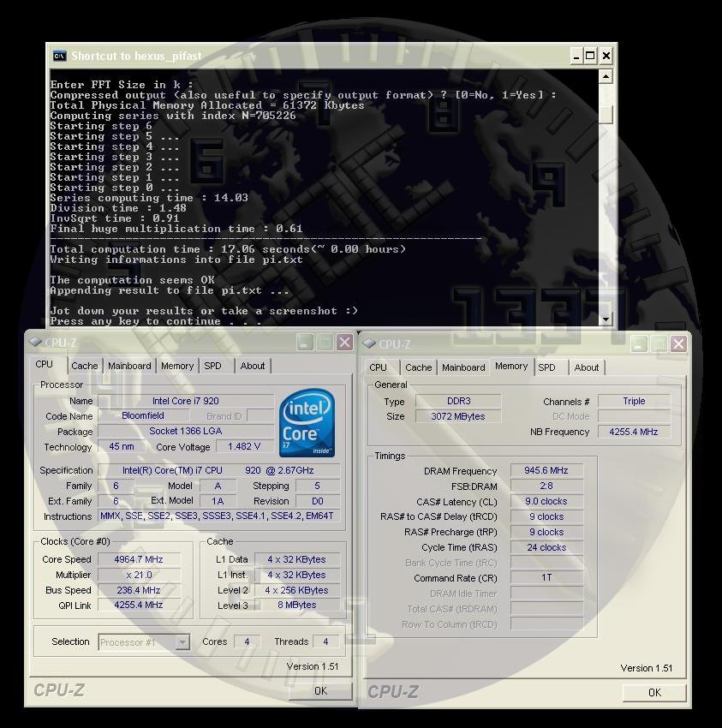722x728 pixels.
Task: Click the CPU-Z app icon in right window title bar
Action: 369,343
